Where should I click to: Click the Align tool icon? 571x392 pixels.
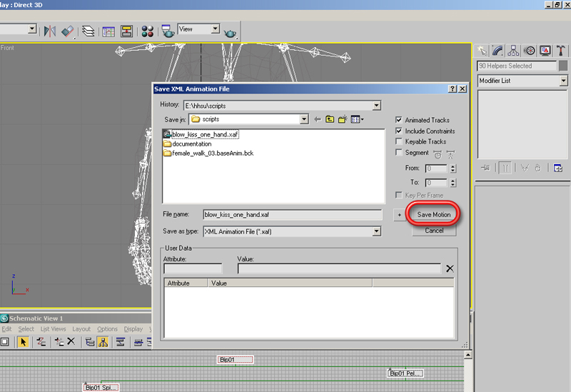[68, 31]
